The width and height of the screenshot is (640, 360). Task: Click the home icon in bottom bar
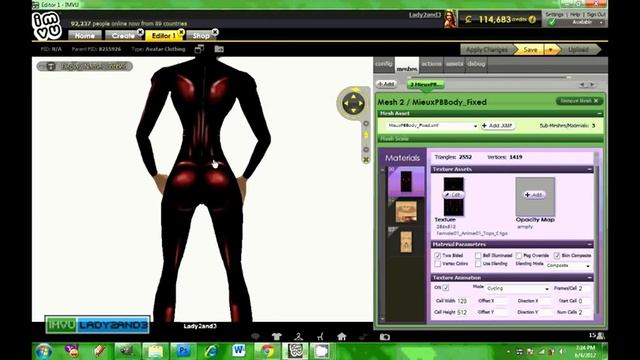(342, 336)
